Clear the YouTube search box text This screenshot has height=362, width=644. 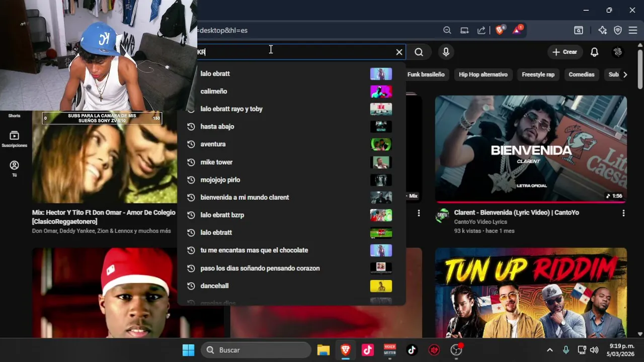[x=399, y=52]
